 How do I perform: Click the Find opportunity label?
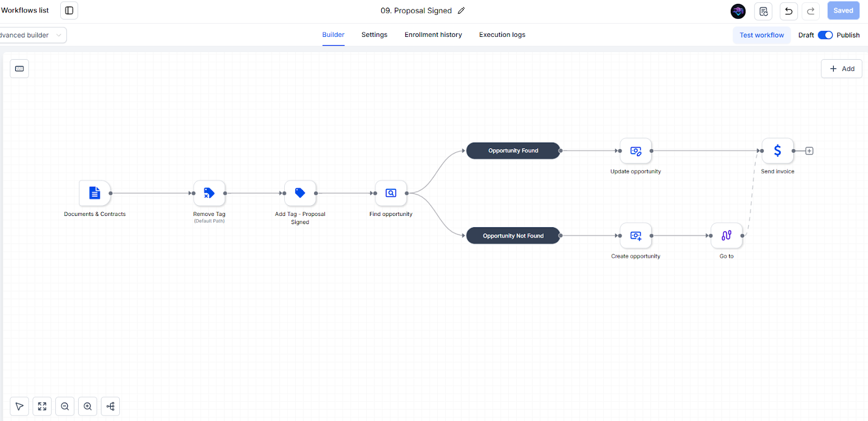pyautogui.click(x=391, y=214)
